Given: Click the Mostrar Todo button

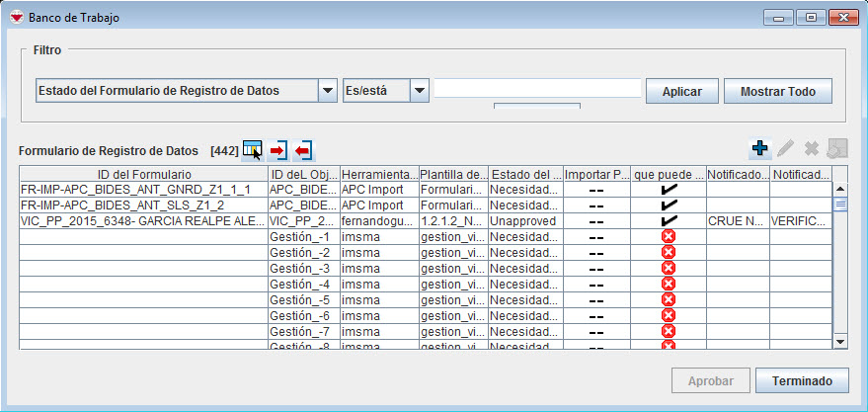Looking at the screenshot, I should click(778, 91).
